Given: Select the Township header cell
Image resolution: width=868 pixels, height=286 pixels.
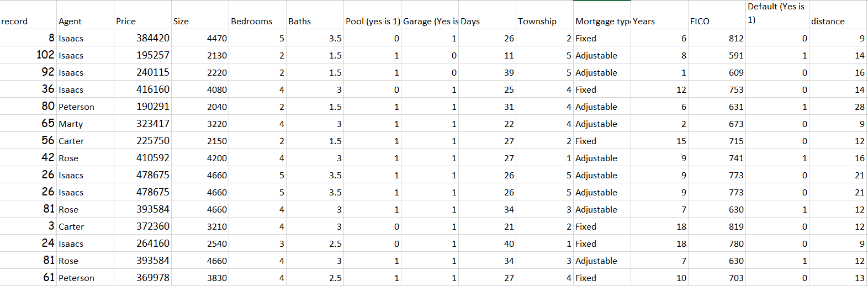Looking at the screenshot, I should [544, 15].
